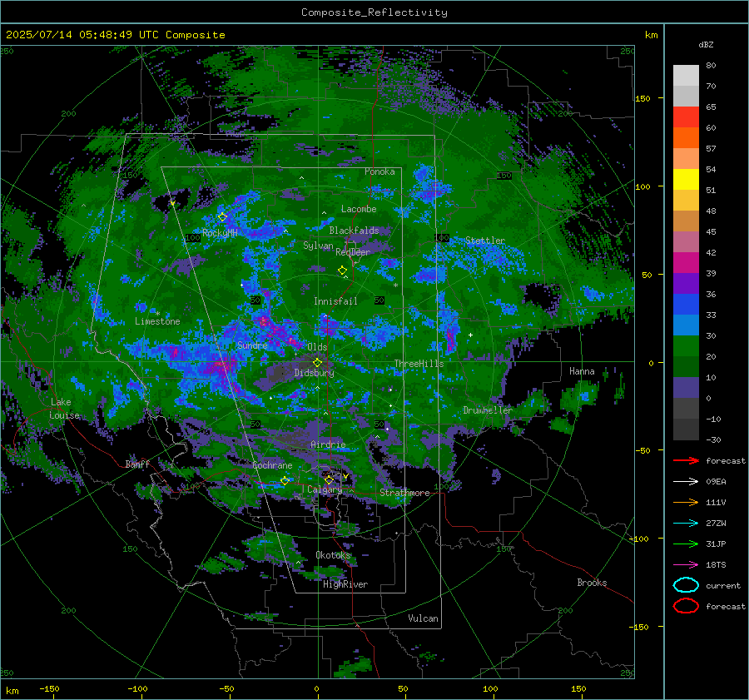Click the Lake Louise label
Viewport: 749px width, 700px height.
click(64, 409)
